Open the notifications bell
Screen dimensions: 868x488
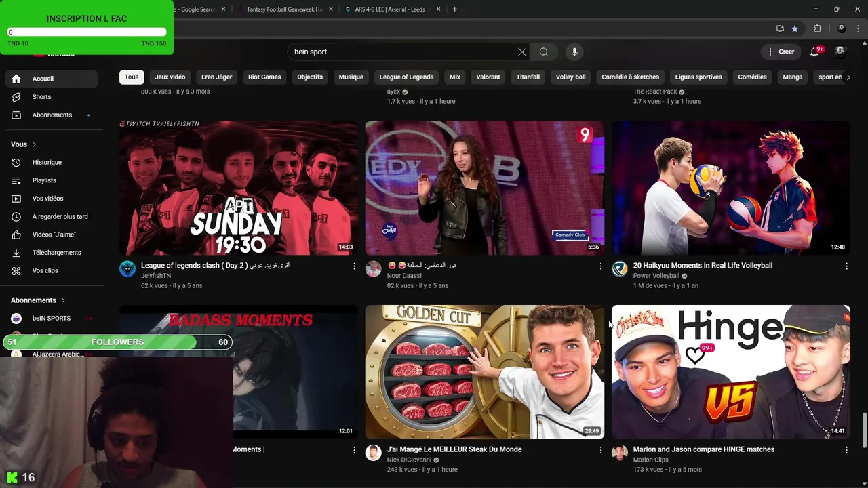coord(815,52)
